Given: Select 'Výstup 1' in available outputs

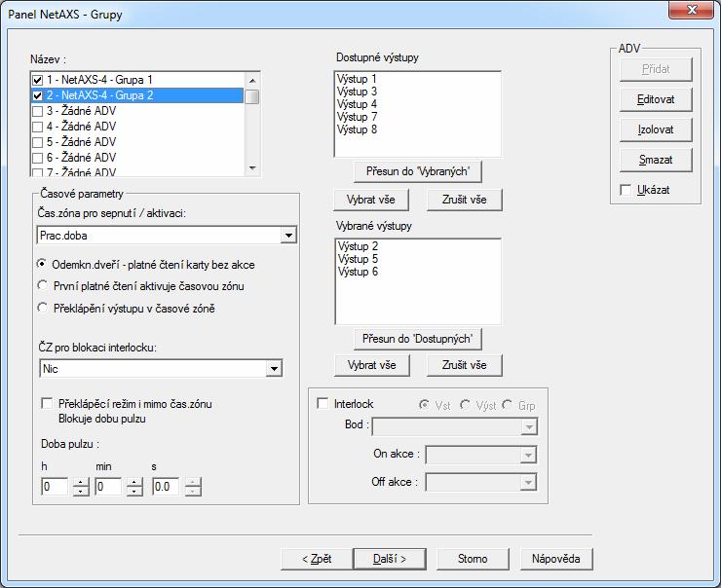Looking at the screenshot, I should [x=357, y=79].
